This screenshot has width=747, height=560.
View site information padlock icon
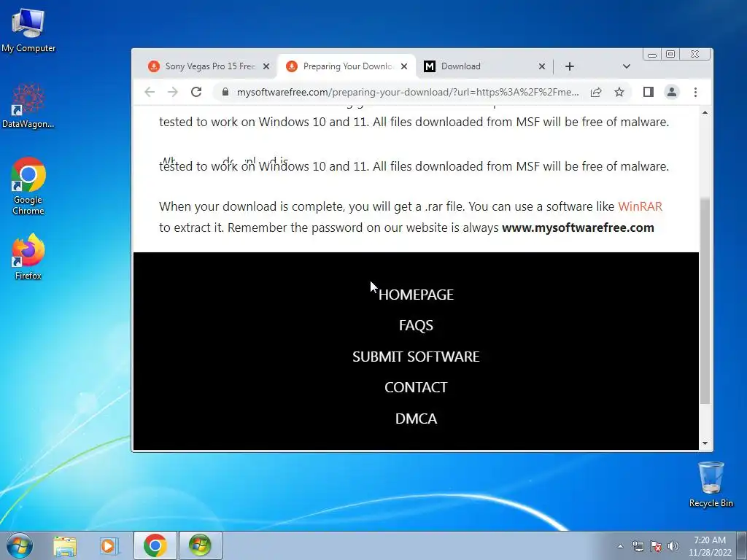coord(225,92)
